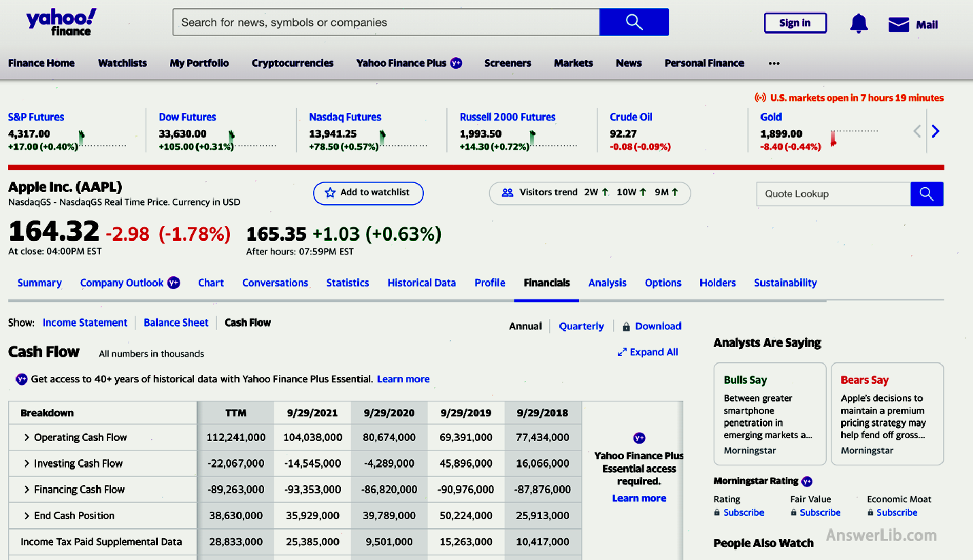Click the Y+ badge next to Yahoo Finance Plus

457,63
